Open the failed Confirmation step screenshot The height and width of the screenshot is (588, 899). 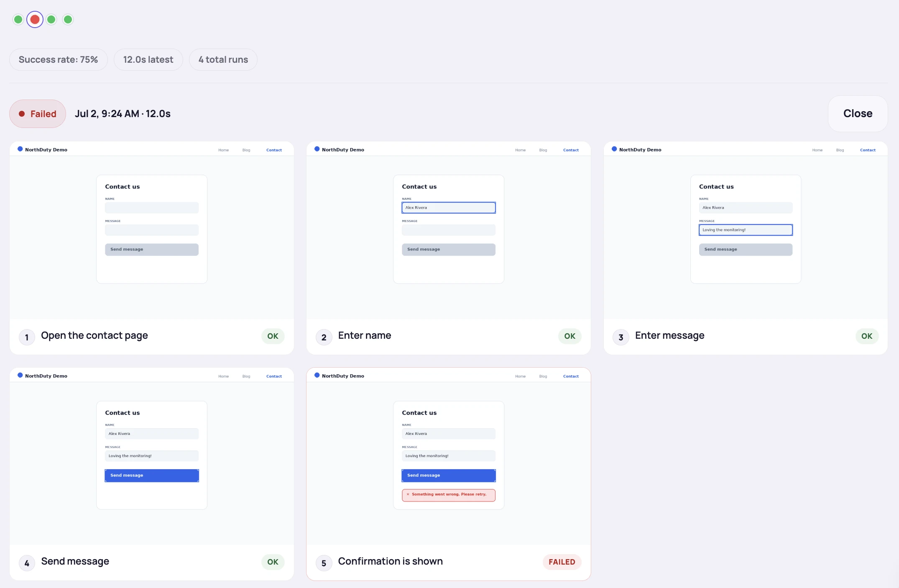[x=449, y=456]
